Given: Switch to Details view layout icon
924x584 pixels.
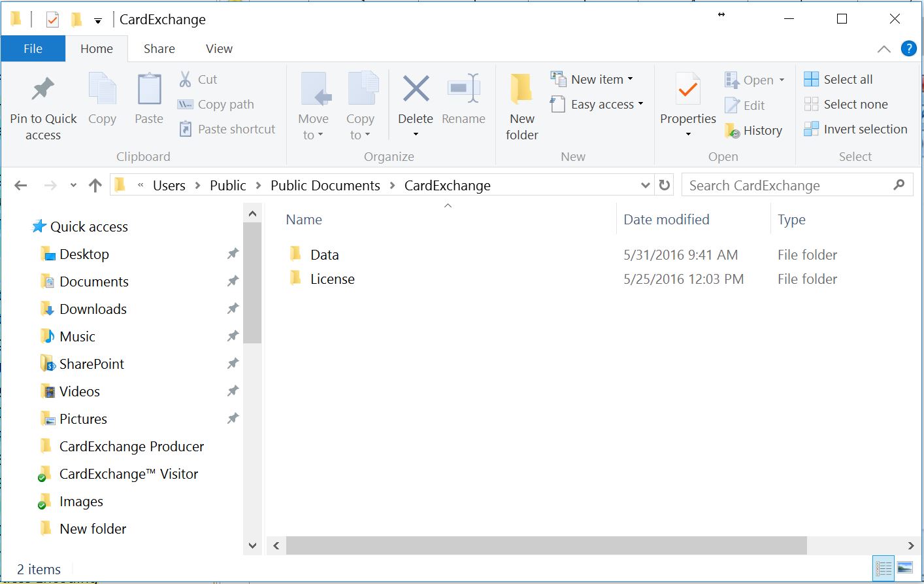Looking at the screenshot, I should (x=883, y=568).
